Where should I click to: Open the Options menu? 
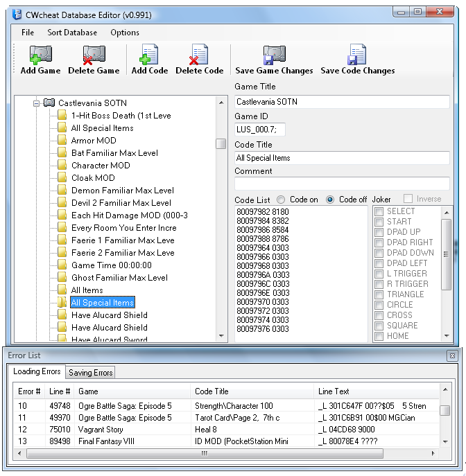pyautogui.click(x=125, y=33)
